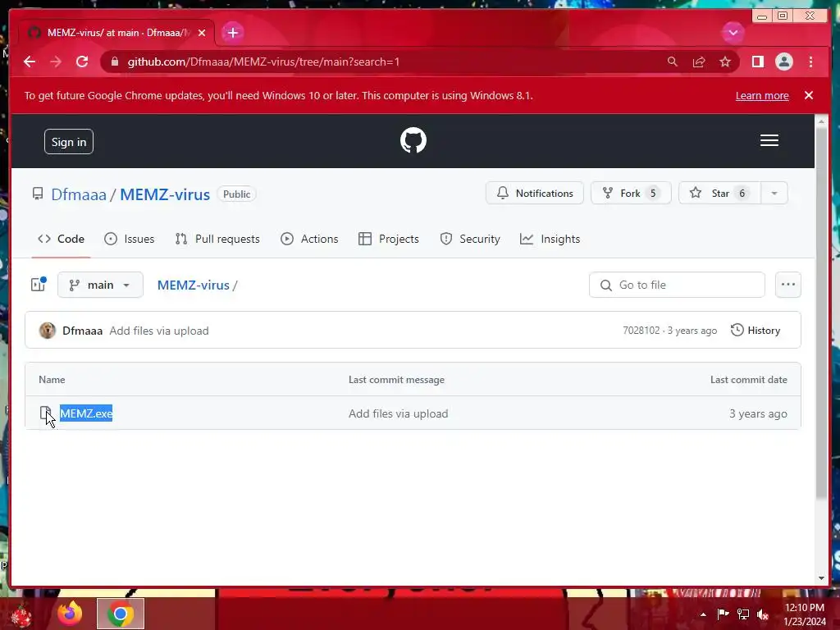
Task: Open the MEMZ.exe file
Action: (86, 413)
